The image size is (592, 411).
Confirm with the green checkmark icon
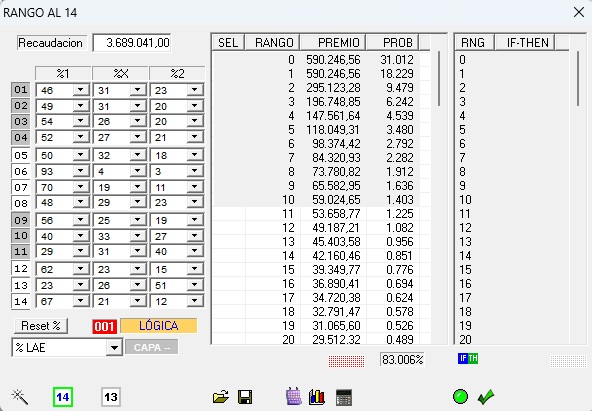point(486,397)
